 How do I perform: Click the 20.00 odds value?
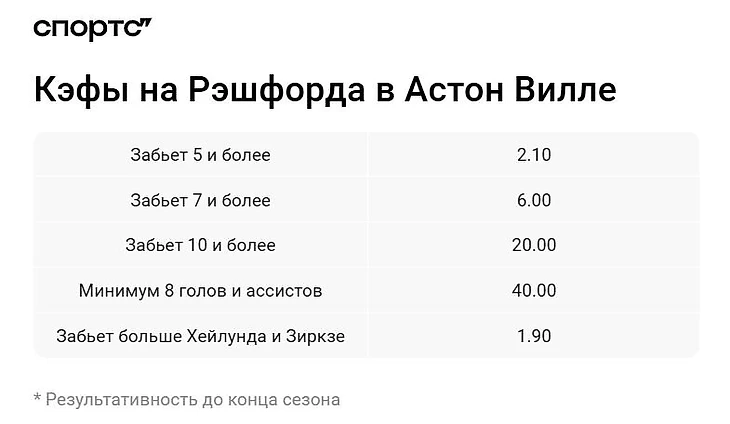coord(534,245)
